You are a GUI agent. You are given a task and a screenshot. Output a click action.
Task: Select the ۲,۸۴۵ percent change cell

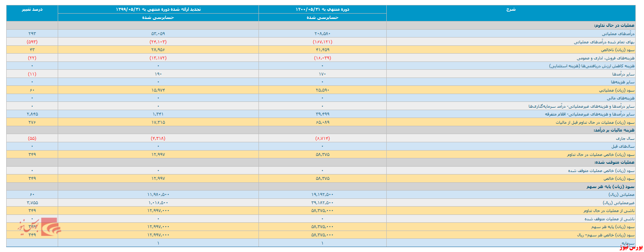[x=32, y=114]
